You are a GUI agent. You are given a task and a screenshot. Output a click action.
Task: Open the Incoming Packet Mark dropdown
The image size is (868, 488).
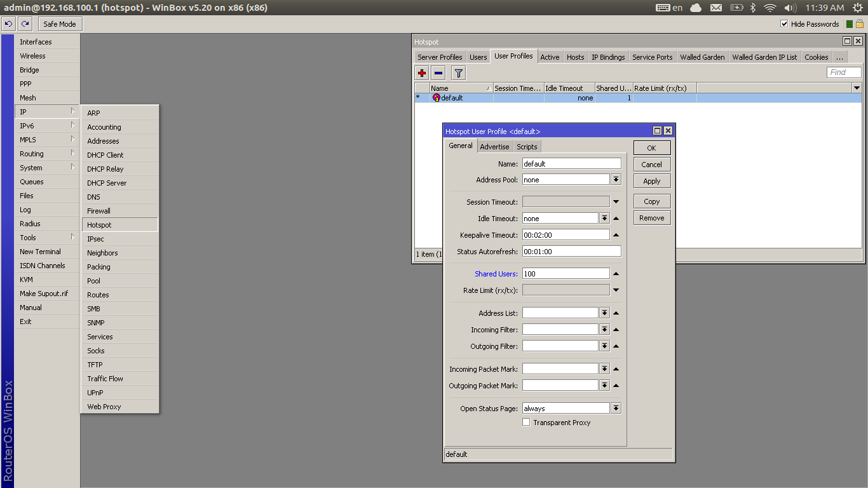(604, 369)
